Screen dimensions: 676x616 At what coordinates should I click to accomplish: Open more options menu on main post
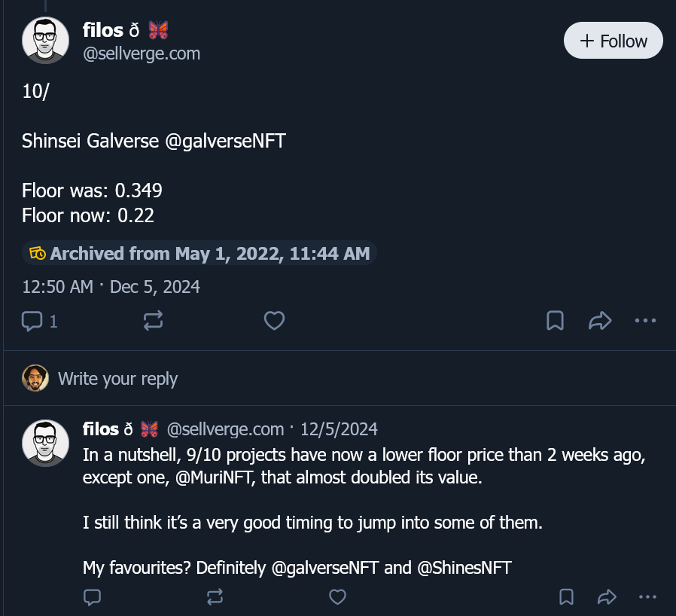click(645, 322)
